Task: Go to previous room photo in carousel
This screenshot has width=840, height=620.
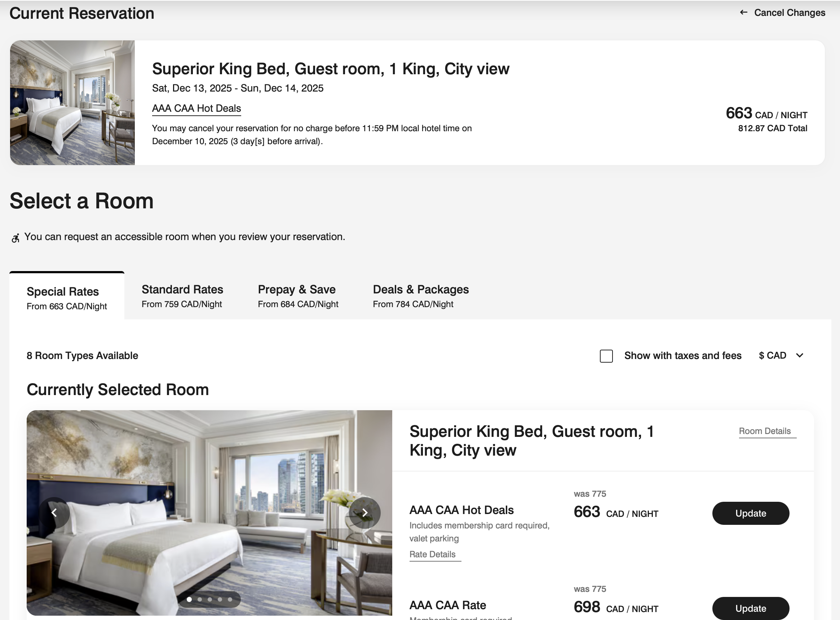Action: 54,513
